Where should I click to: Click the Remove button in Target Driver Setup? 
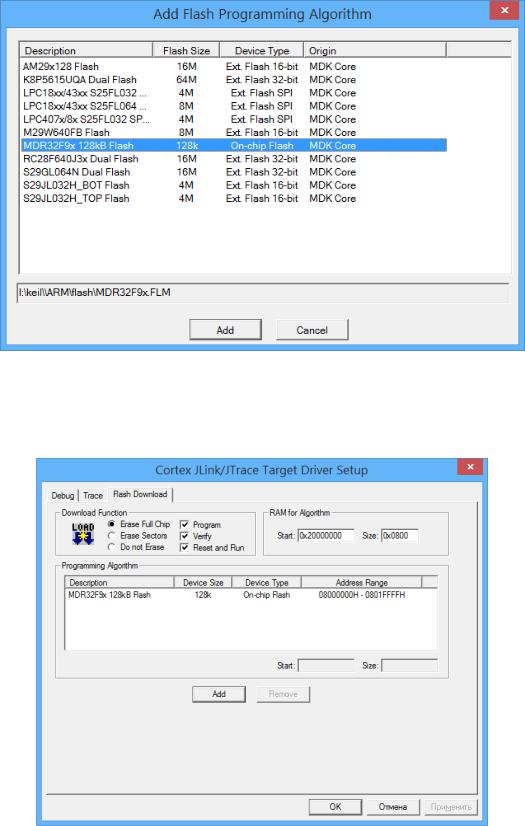pos(283,694)
